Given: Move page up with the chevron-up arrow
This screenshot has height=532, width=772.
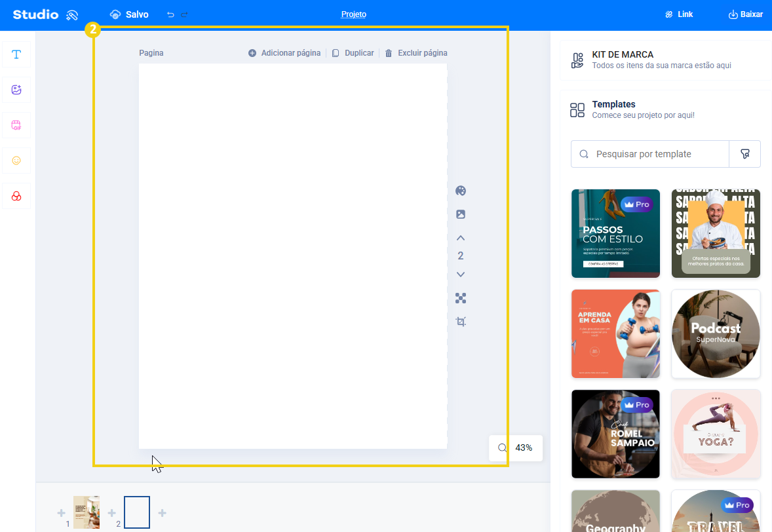Looking at the screenshot, I should tap(460, 238).
